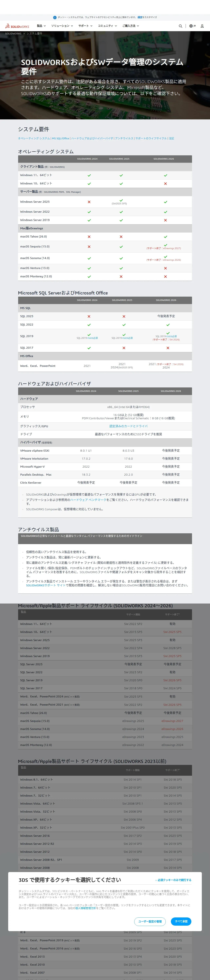Click the クライアント製品 group header row
The image size is (210, 980).
coord(105,167)
